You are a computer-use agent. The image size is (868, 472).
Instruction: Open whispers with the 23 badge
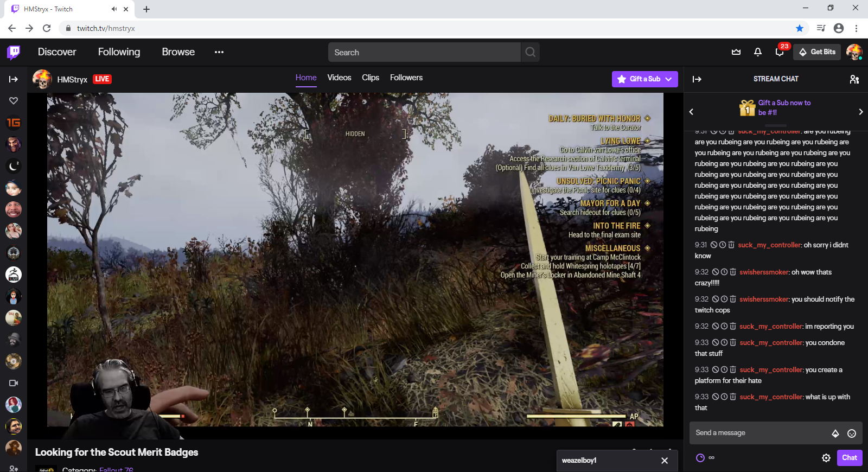click(780, 52)
